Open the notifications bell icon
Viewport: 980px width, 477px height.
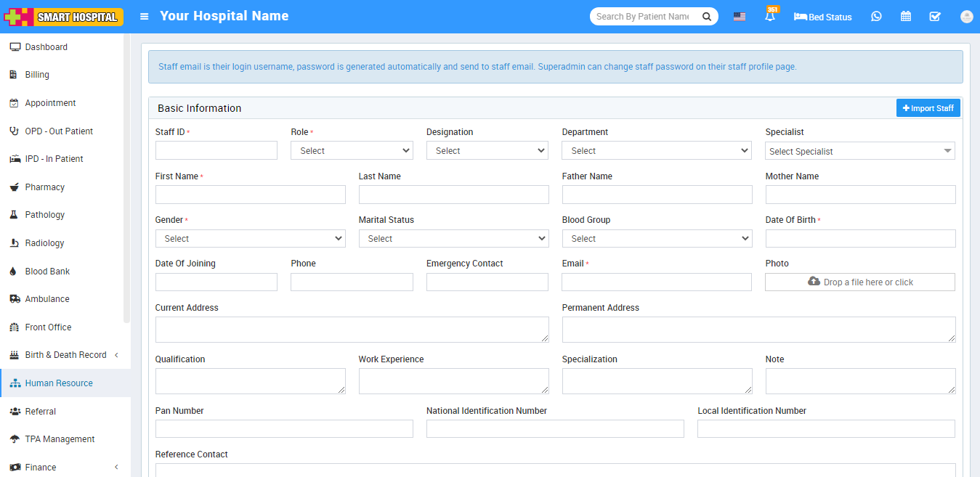click(770, 17)
